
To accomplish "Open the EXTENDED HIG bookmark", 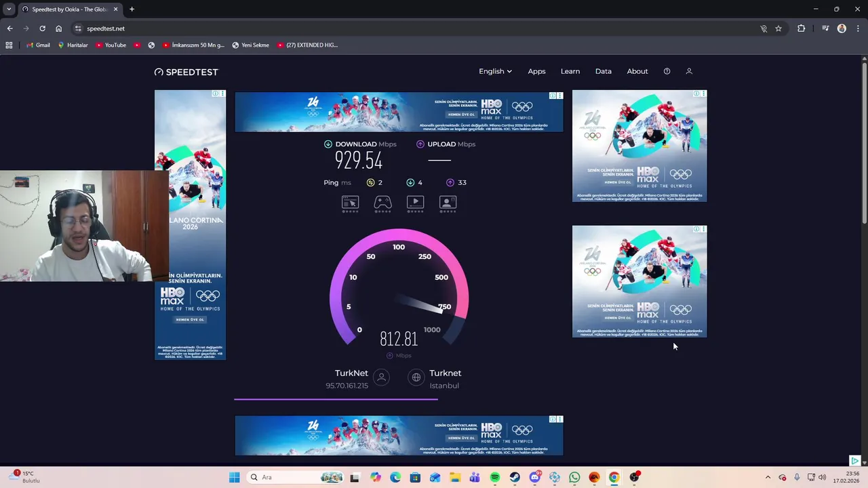I will click(307, 45).
